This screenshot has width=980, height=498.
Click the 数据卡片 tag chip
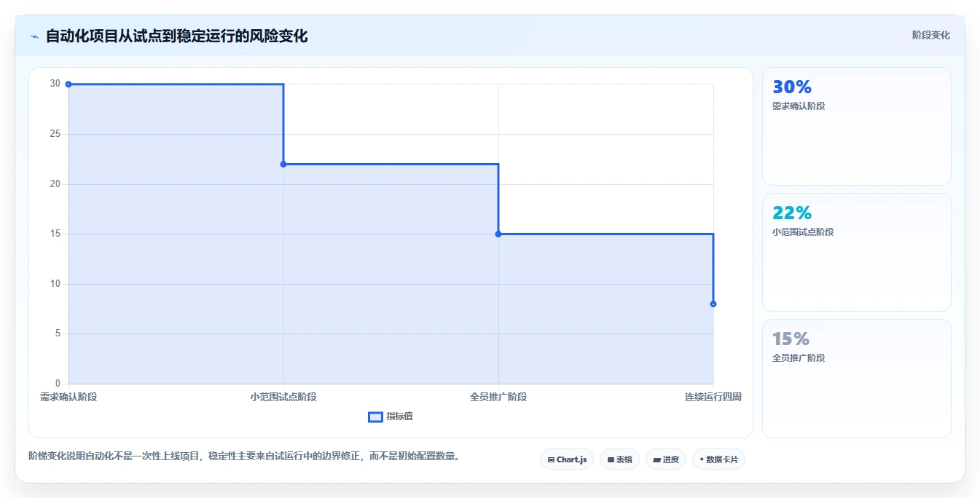coord(718,459)
